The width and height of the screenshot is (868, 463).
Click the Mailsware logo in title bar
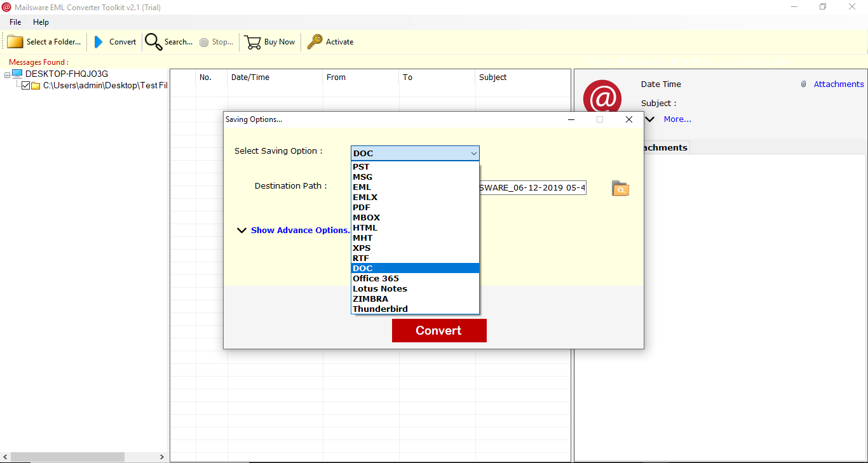click(x=6, y=7)
